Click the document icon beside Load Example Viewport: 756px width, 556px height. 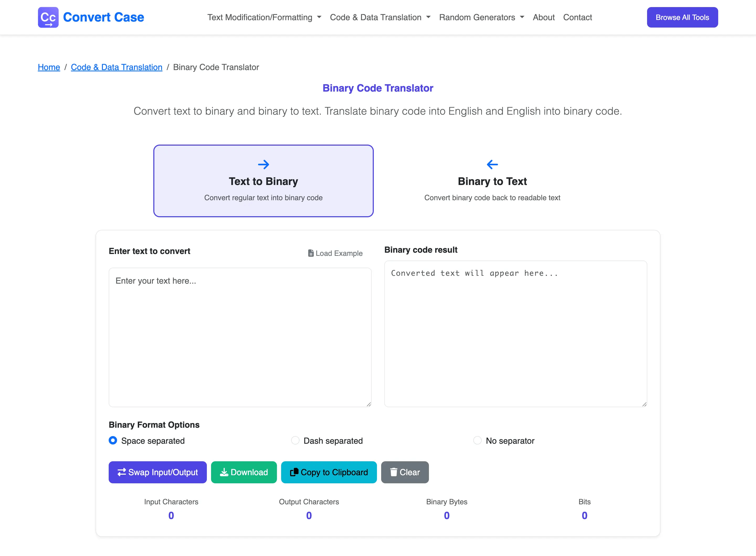311,253
